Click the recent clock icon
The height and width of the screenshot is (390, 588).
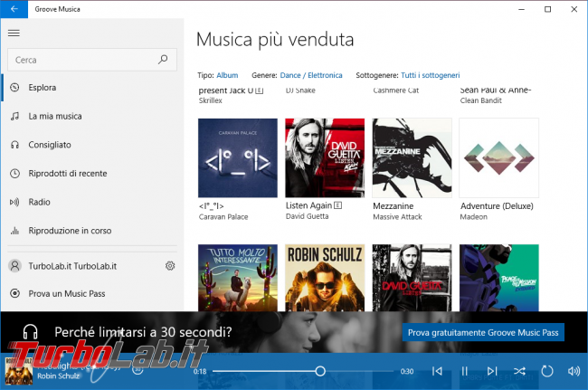pos(14,173)
